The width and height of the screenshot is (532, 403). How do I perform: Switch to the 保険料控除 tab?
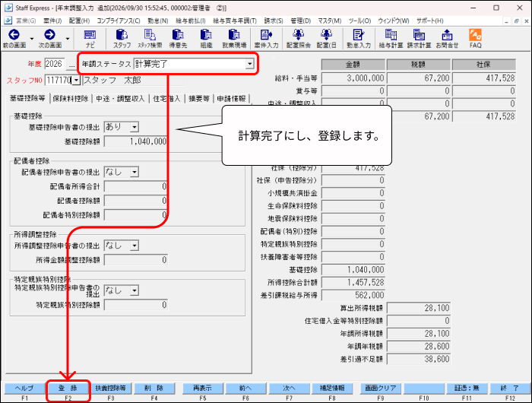pos(71,99)
